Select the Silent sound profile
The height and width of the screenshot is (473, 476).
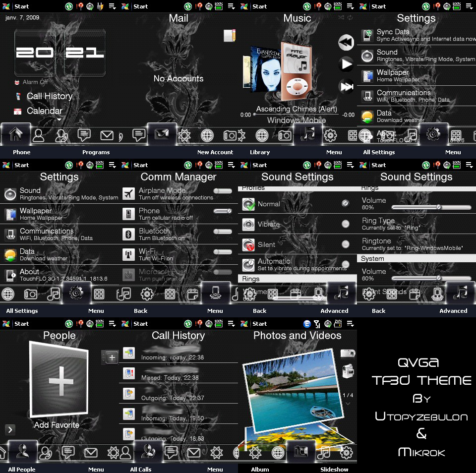pyautogui.click(x=297, y=244)
